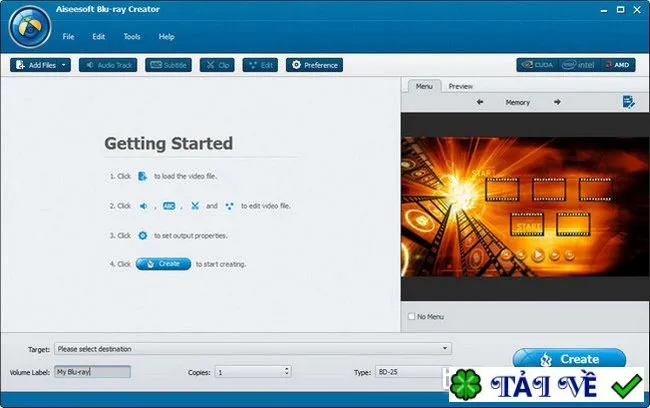Toggle the CUDA acceleration indicator
The image size is (650, 408).
[538, 65]
